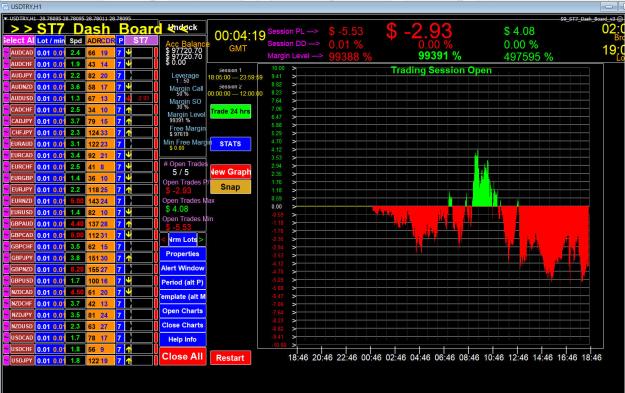
Task: Click the red bar ending the USDJPY row
Action: pyautogui.click(x=156, y=361)
